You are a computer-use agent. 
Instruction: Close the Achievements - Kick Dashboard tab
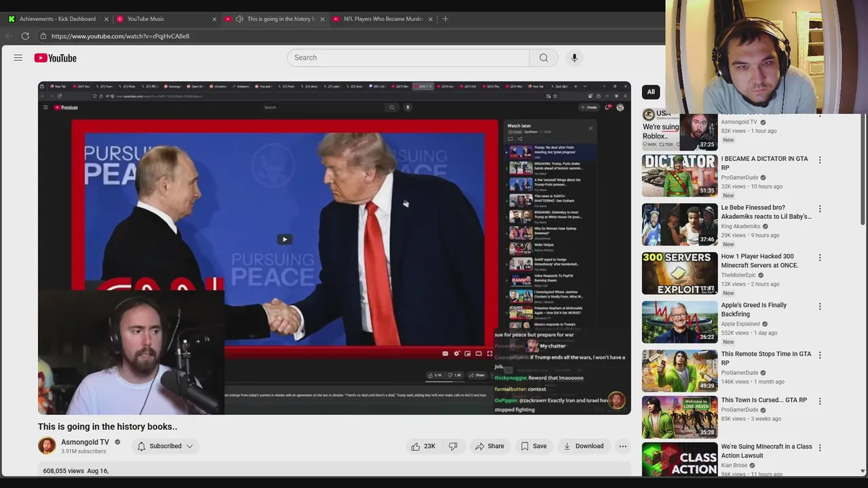pos(106,19)
